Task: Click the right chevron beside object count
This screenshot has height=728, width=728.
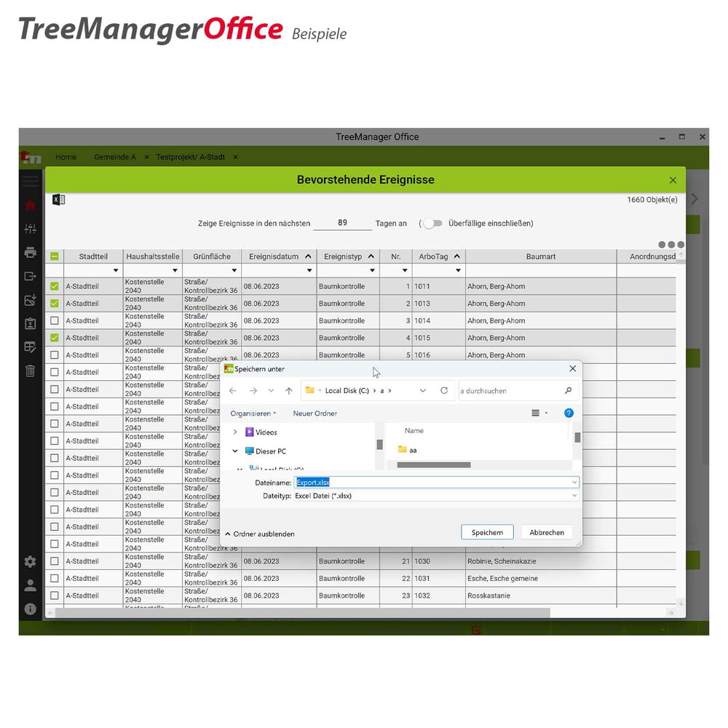Action: 694,199
